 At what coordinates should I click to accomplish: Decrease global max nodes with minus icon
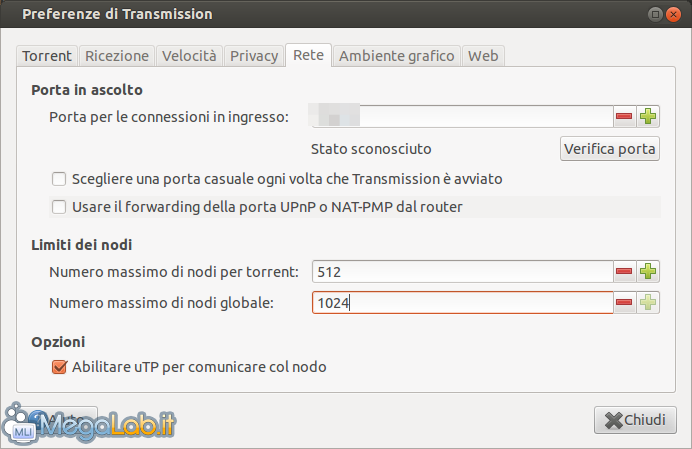click(624, 302)
